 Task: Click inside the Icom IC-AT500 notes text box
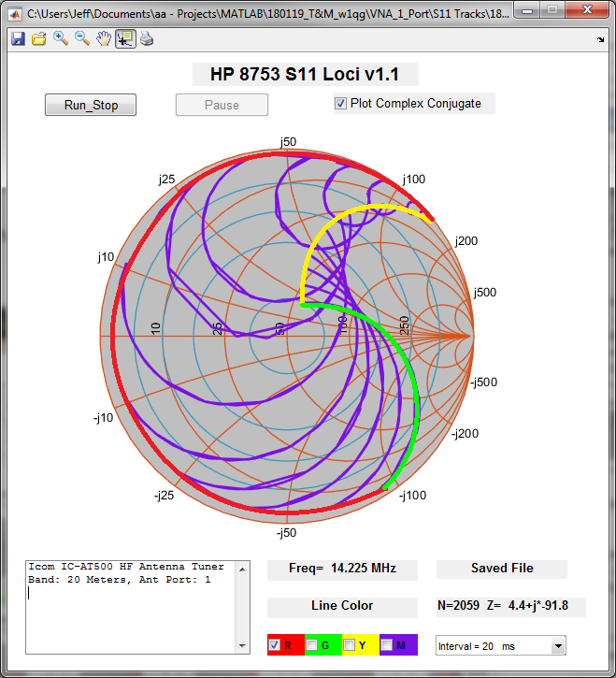(x=131, y=607)
